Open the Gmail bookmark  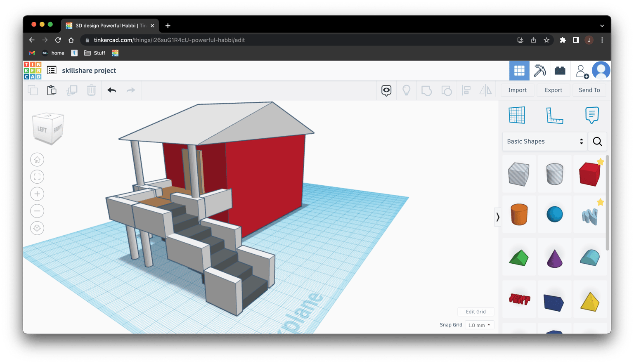pyautogui.click(x=32, y=53)
